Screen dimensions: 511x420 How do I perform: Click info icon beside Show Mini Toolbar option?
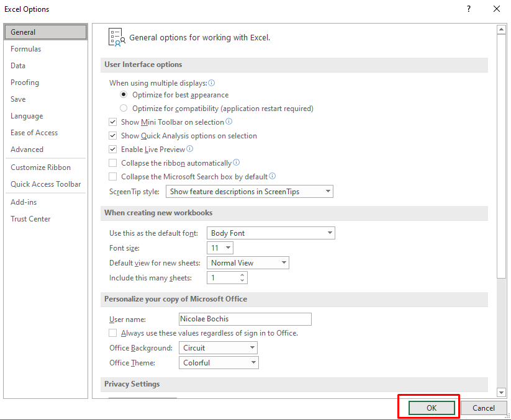(x=229, y=122)
